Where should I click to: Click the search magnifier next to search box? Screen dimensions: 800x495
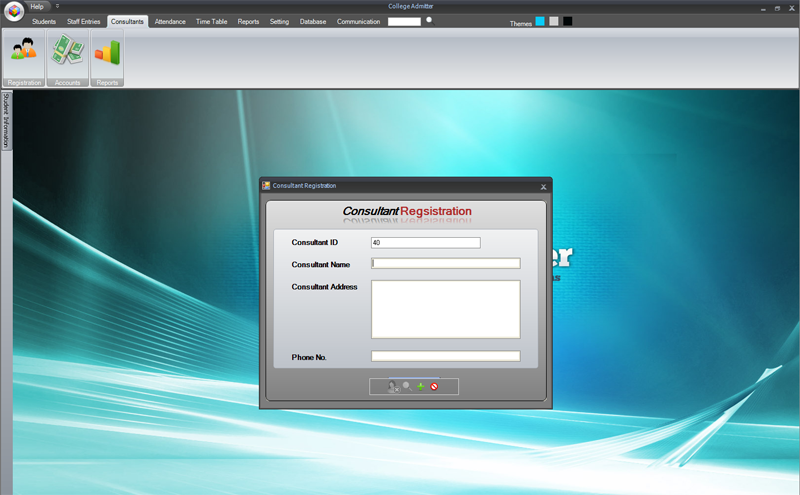pyautogui.click(x=430, y=21)
